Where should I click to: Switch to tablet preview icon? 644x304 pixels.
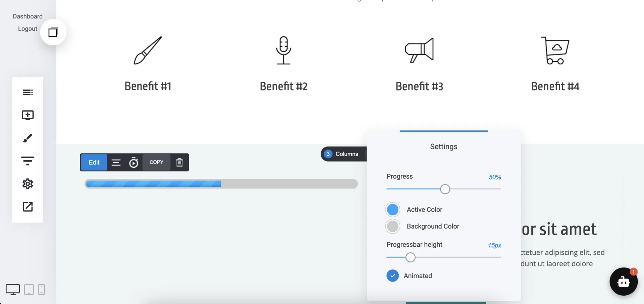[x=29, y=289]
